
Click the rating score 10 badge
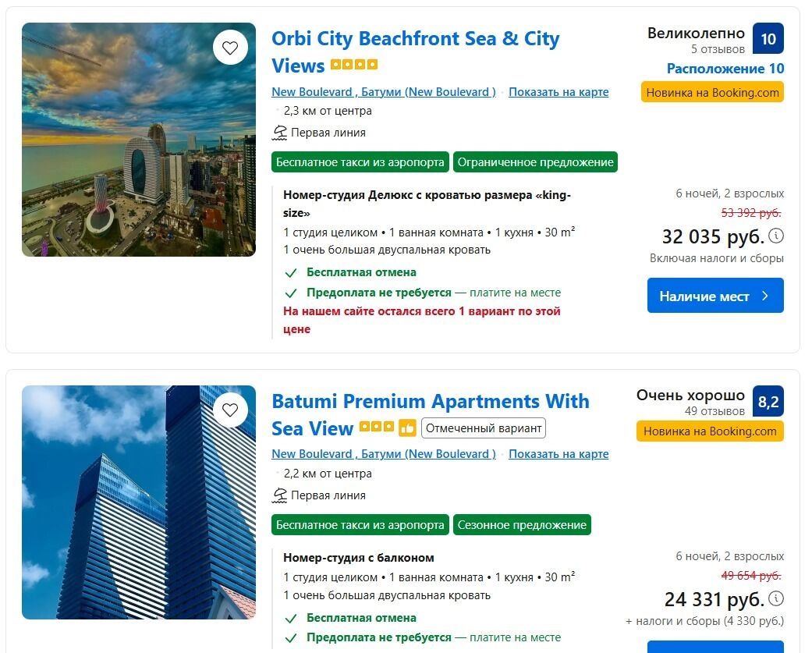[x=768, y=39]
